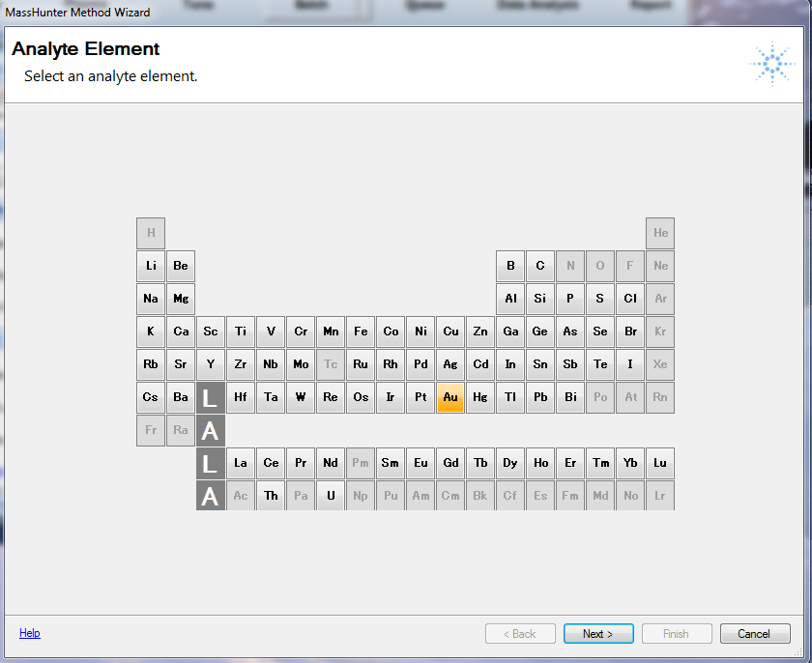This screenshot has width=812, height=663.
Task: Pick Arsenic (As) element
Action: pyautogui.click(x=570, y=331)
